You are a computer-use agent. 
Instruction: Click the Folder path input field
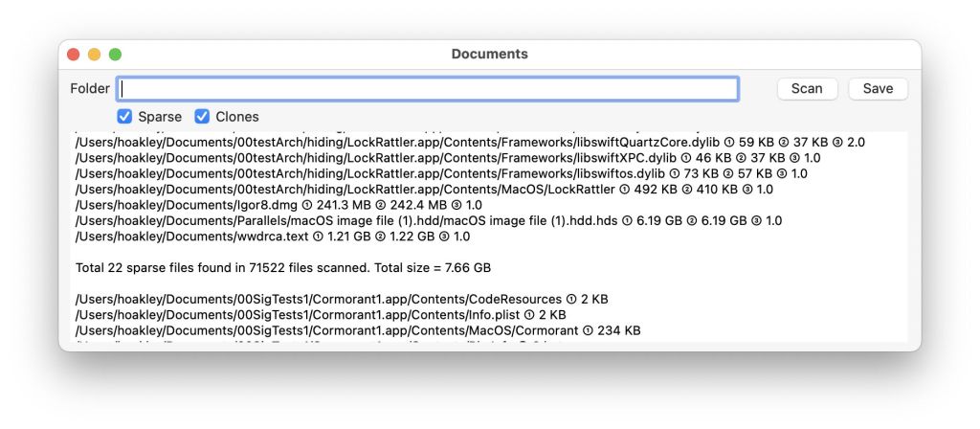(x=428, y=89)
